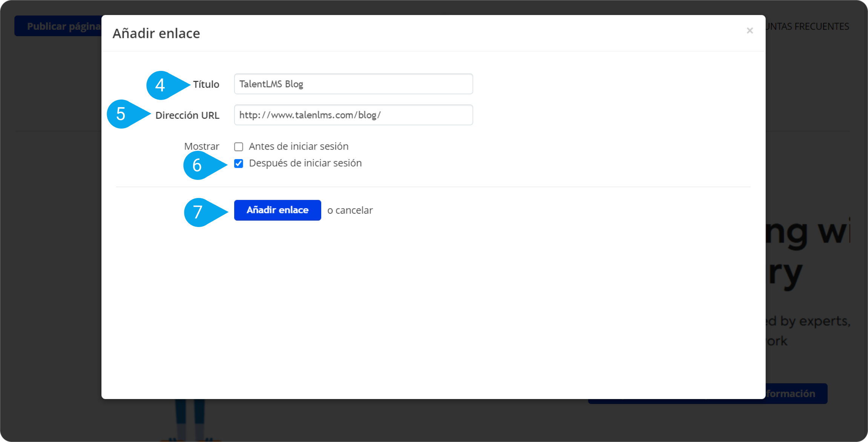868x442 pixels.
Task: Click the Título input field
Action: (x=353, y=84)
